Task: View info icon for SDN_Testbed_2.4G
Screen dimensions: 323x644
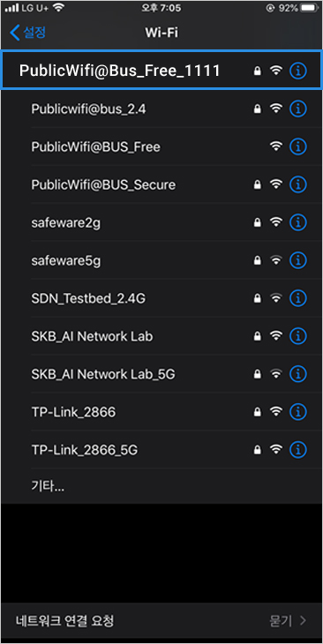Action: (298, 298)
